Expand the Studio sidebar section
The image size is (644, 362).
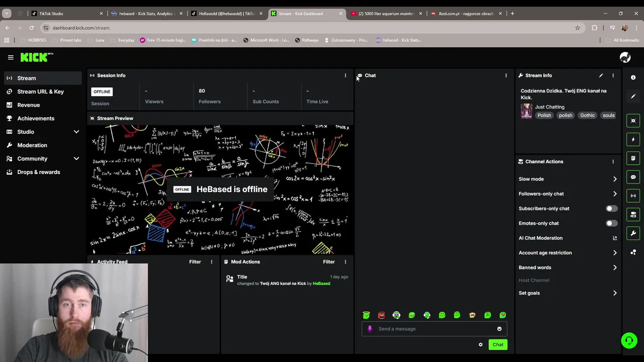76,132
